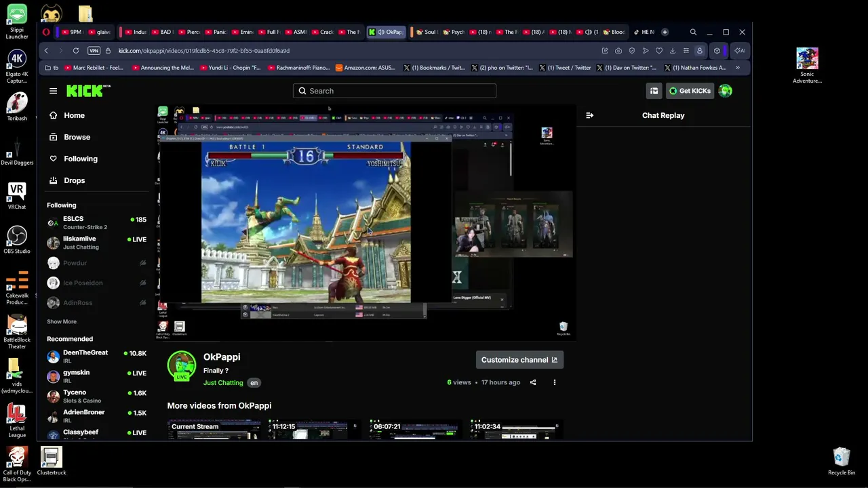Open the 'Marc Rebillet - Feel...' bookmark
The image size is (868, 488).
pyautogui.click(x=94, y=68)
